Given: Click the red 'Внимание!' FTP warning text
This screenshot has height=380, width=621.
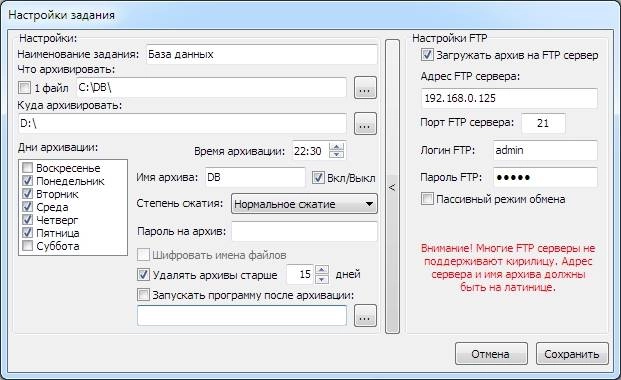Looking at the screenshot, I should pos(508,267).
